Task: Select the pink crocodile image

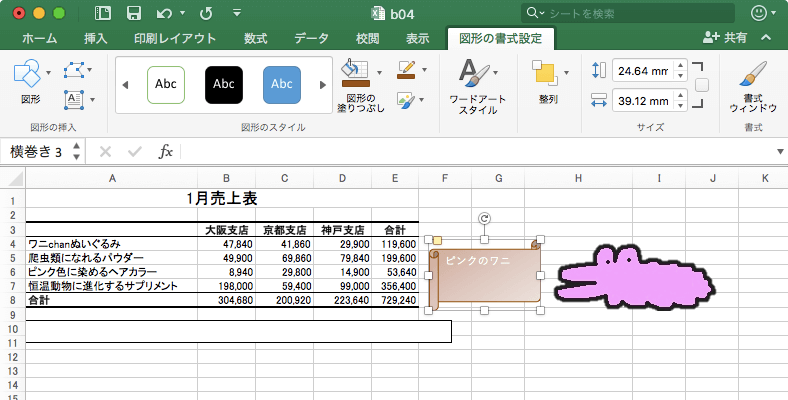Action: coord(635,277)
